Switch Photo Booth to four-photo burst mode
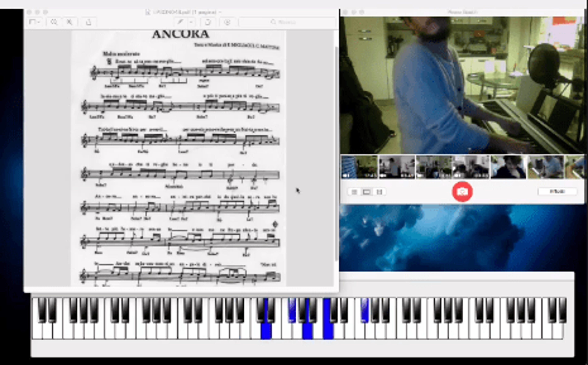 pos(354,192)
